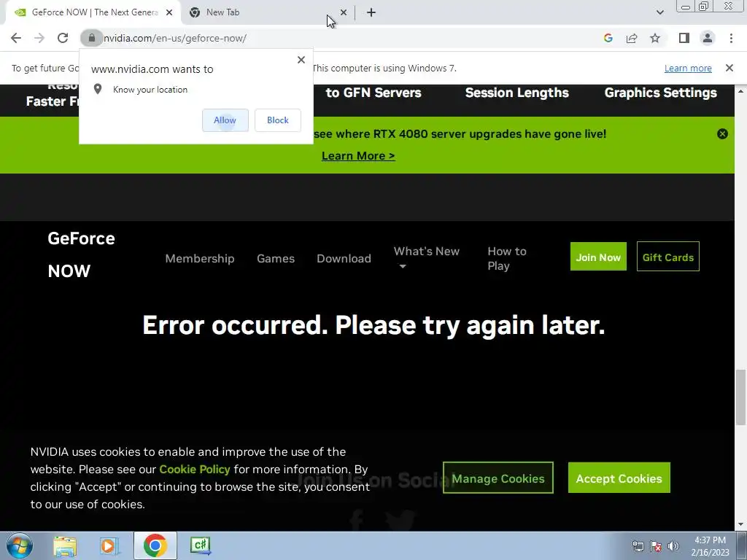The height and width of the screenshot is (560, 747).
Task: Select the Session Lengths heading
Action: [x=517, y=93]
